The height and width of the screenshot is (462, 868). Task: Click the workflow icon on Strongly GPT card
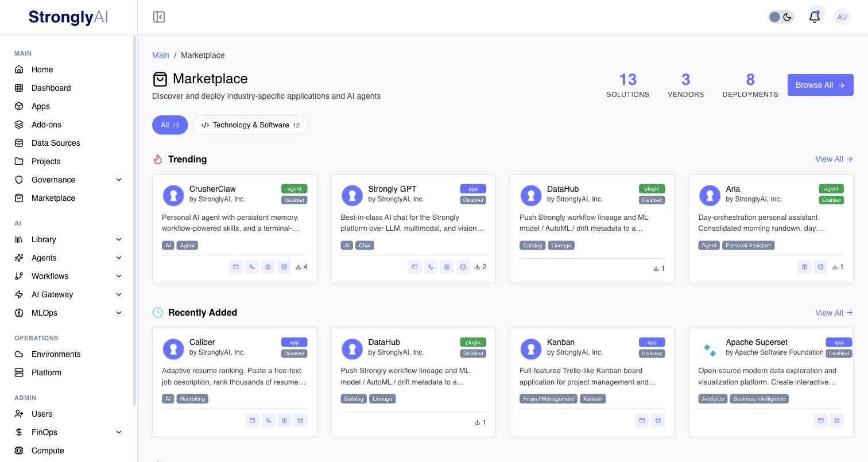tap(431, 267)
